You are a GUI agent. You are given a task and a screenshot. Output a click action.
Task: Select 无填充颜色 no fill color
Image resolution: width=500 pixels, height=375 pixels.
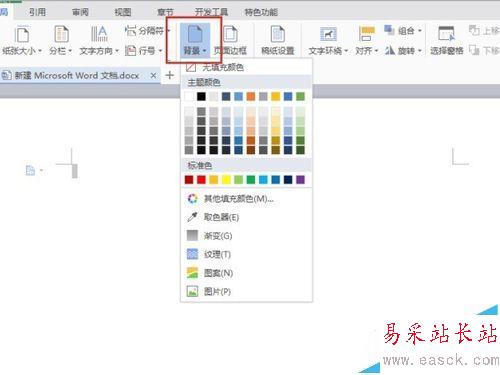click(x=246, y=68)
